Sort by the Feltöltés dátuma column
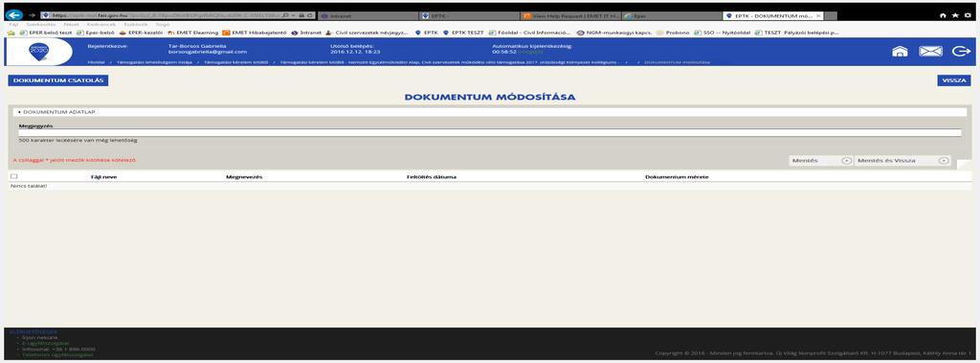The height and width of the screenshot is (363, 980). click(432, 177)
